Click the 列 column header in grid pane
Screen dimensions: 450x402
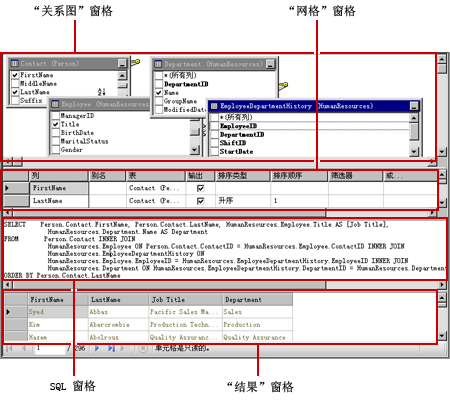tap(58, 176)
